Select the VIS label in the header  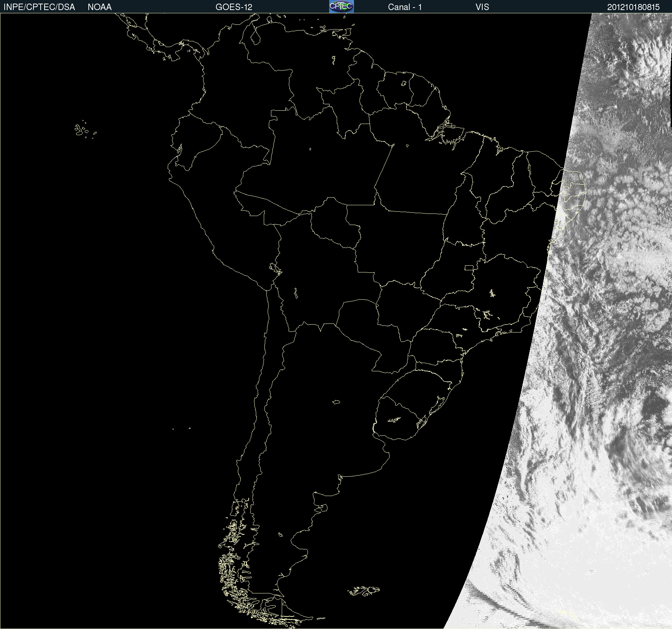pyautogui.click(x=482, y=7)
